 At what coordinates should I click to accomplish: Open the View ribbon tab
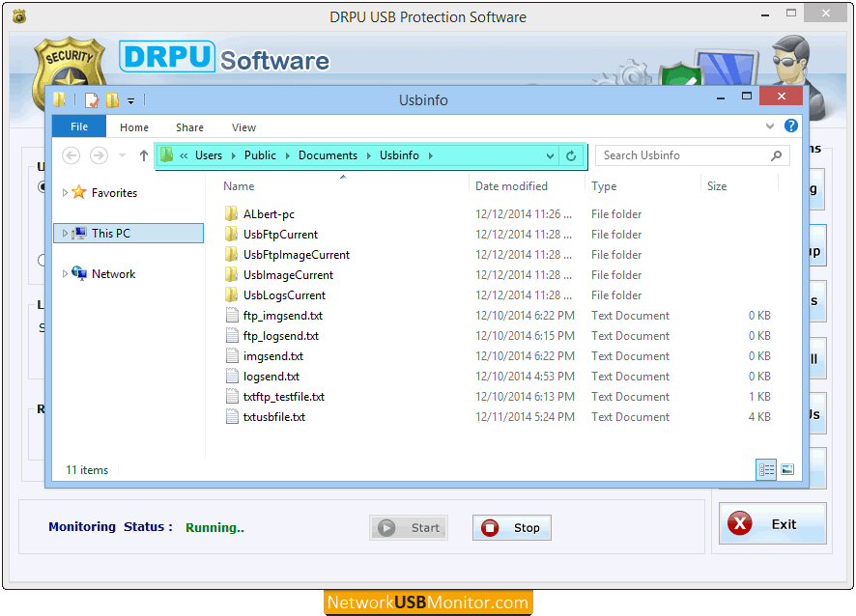pos(243,127)
